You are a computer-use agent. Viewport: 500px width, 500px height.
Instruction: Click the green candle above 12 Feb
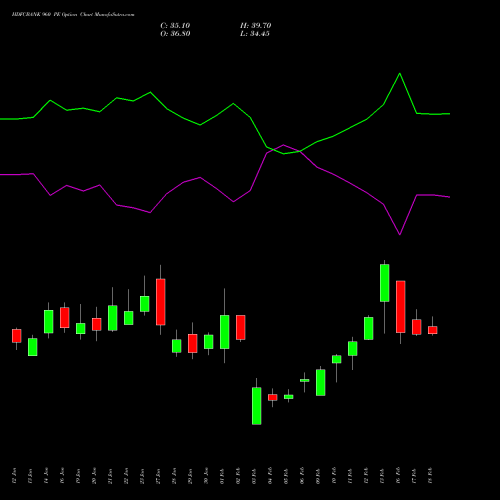(x=369, y=328)
